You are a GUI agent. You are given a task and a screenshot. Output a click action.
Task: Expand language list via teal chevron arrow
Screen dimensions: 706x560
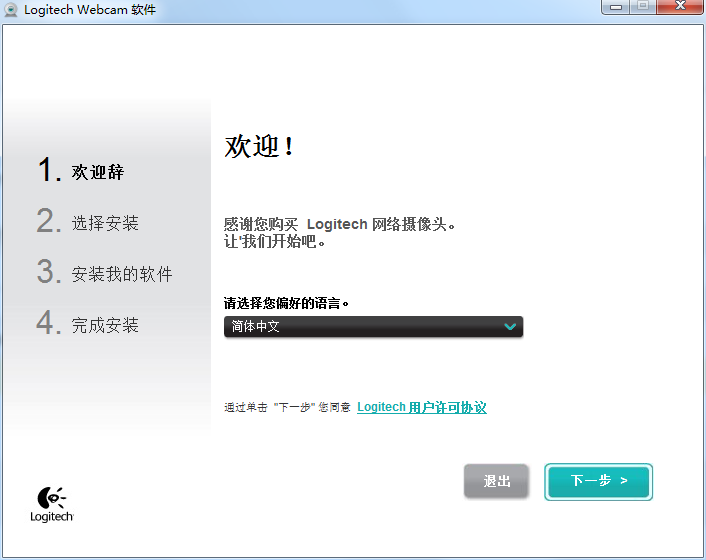tap(510, 326)
